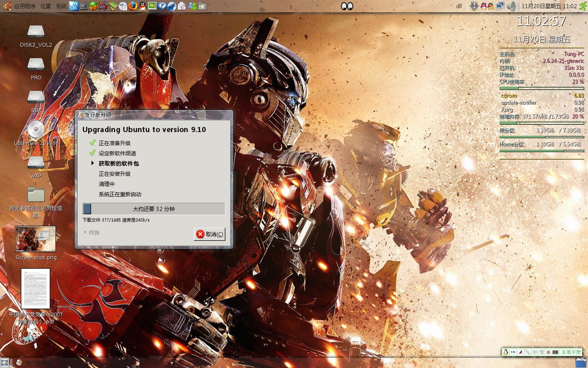Image resolution: width=588 pixels, height=368 pixels.
Task: Click the 获取新的软件包 step in upgrade dialog
Action: (x=119, y=164)
